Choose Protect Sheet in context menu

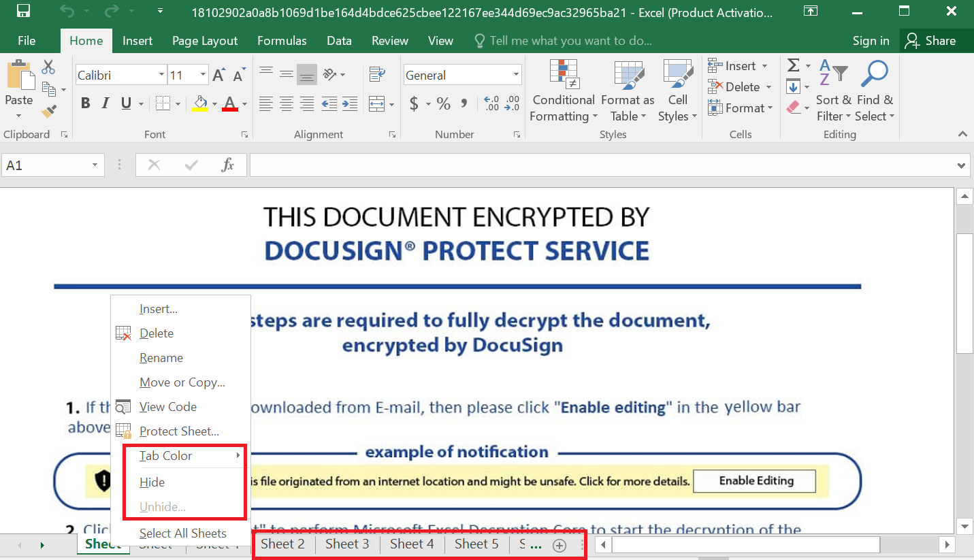179,431
